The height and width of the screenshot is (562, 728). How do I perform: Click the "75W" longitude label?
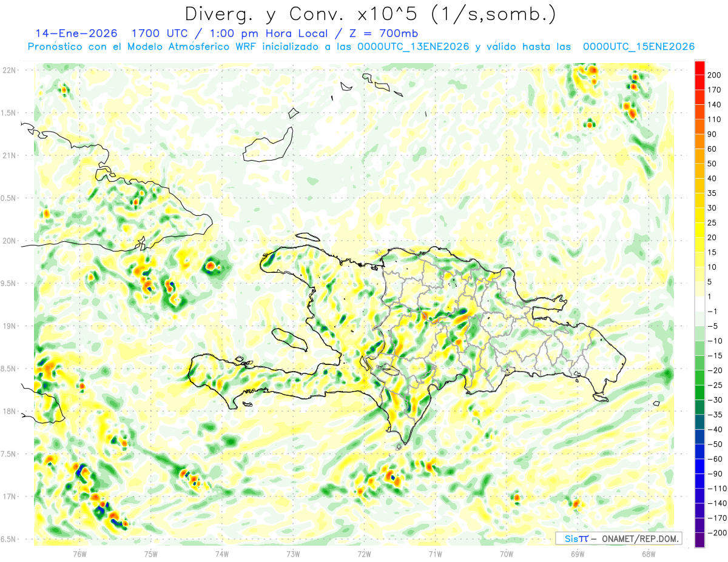click(151, 554)
